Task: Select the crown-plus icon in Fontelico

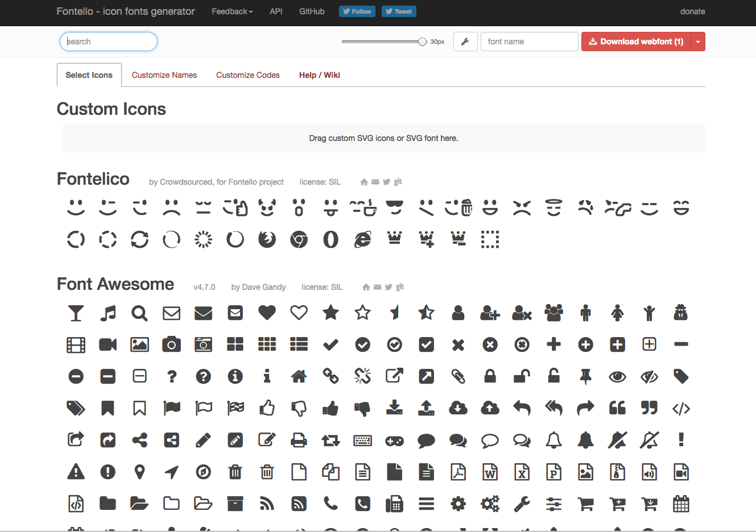Action: 426,240
